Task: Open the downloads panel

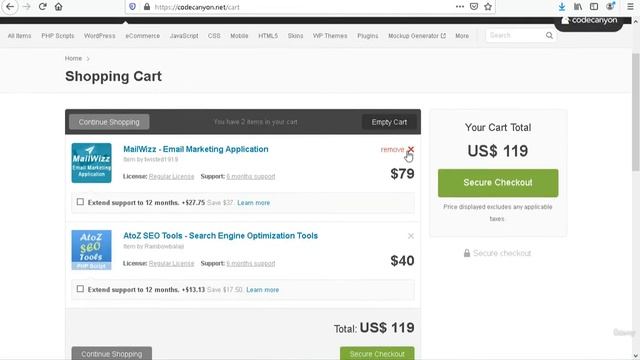Action: pos(562,7)
